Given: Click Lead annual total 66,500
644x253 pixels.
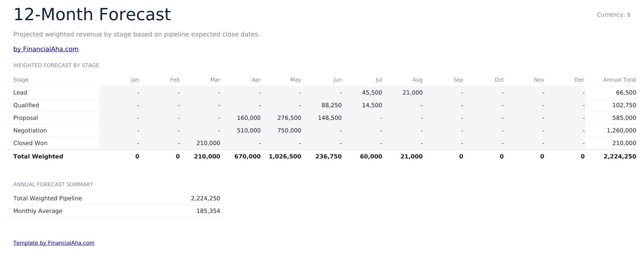Looking at the screenshot, I should pos(626,93).
